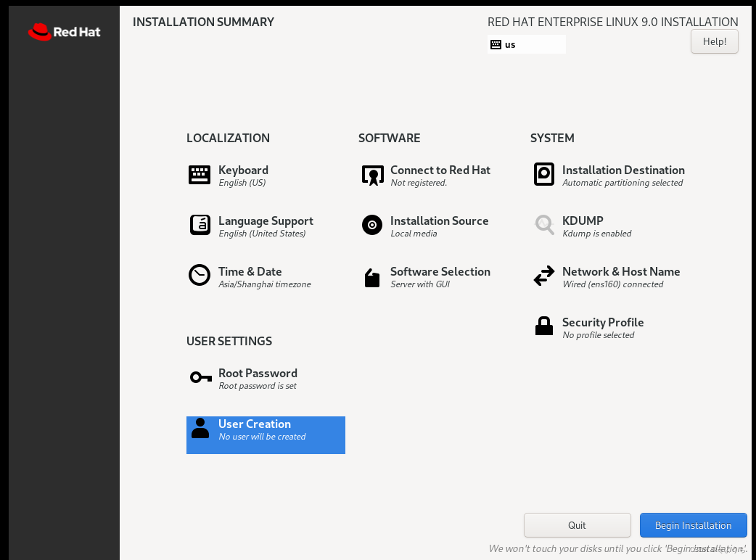The width and height of the screenshot is (756, 560).
Task: Click 'Root password is set' text
Action: coord(258,385)
